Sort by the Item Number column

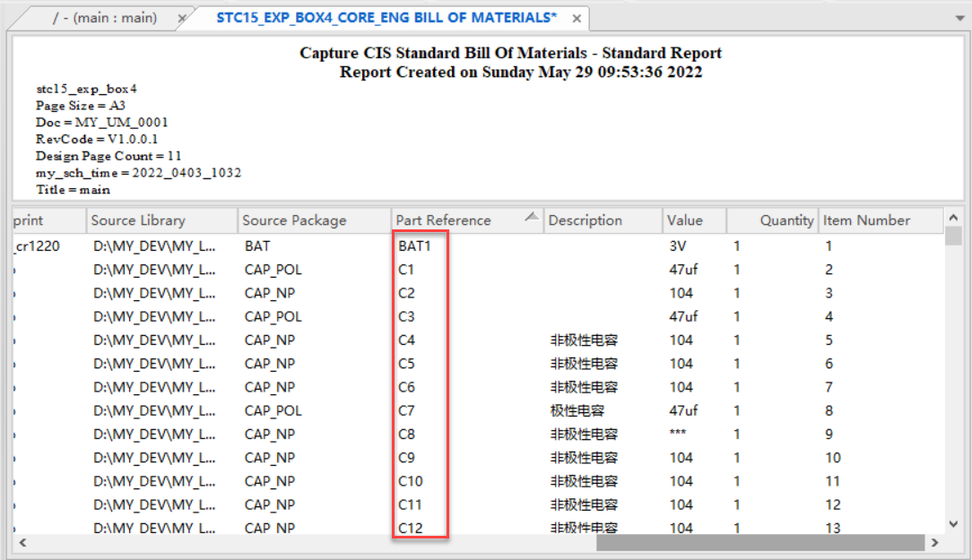866,220
